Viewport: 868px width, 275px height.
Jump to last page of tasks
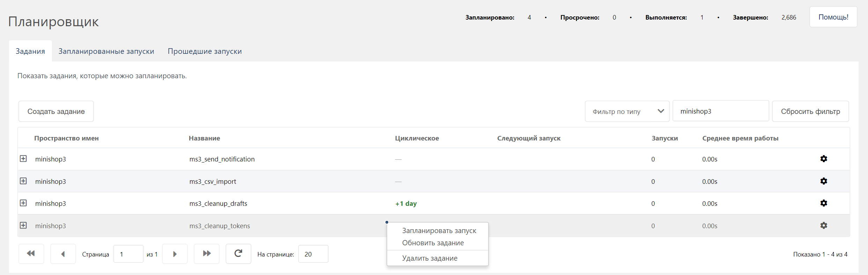[207, 254]
